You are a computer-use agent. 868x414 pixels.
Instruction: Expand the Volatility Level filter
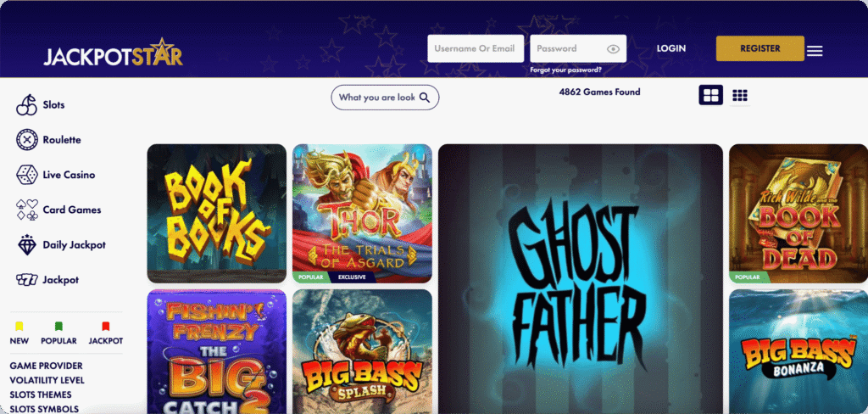[x=47, y=380]
